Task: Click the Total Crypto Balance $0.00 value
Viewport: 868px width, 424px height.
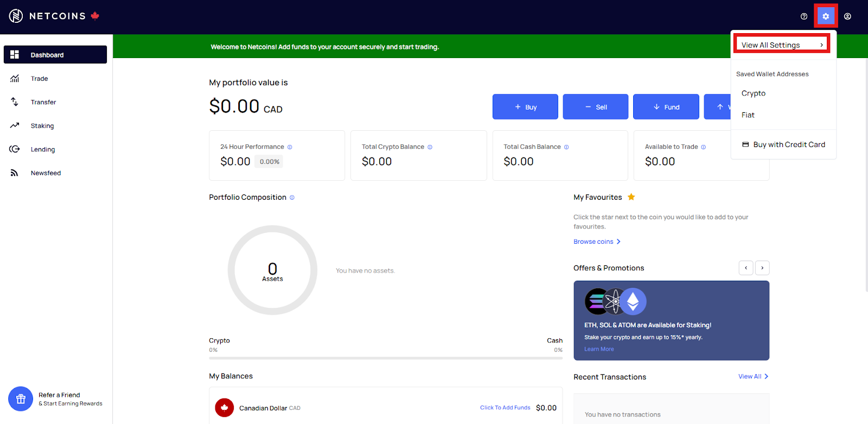Action: point(376,162)
